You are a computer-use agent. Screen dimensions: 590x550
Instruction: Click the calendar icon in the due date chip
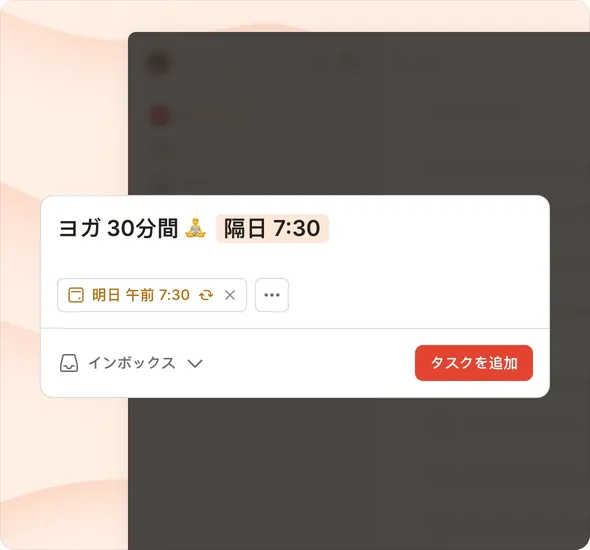coord(76,295)
